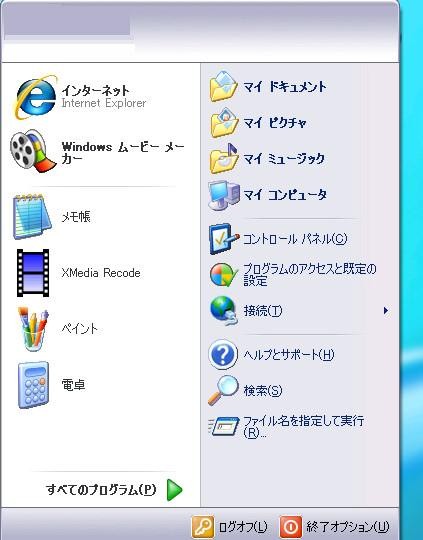Screen dimensions: 423x540
Task: Click the Internet Explorer subtitle text
Action: coord(104,103)
